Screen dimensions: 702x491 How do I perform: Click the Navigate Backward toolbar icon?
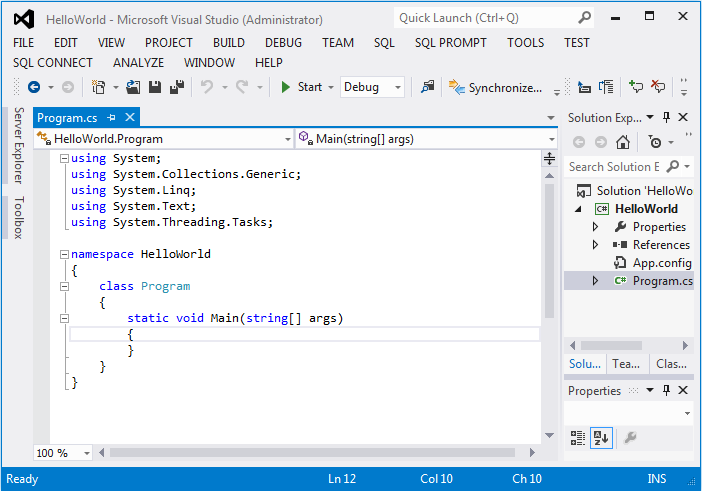pyautogui.click(x=34, y=87)
